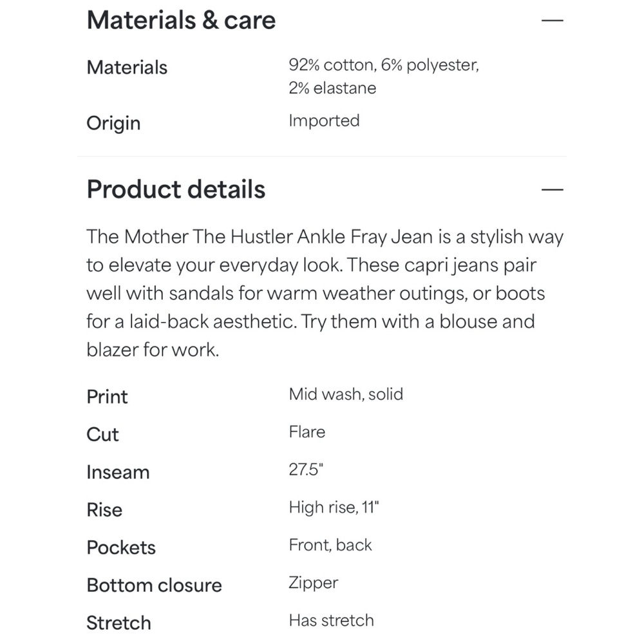Click the High rise, 11" value
This screenshot has height=644, width=644.
[x=334, y=507]
